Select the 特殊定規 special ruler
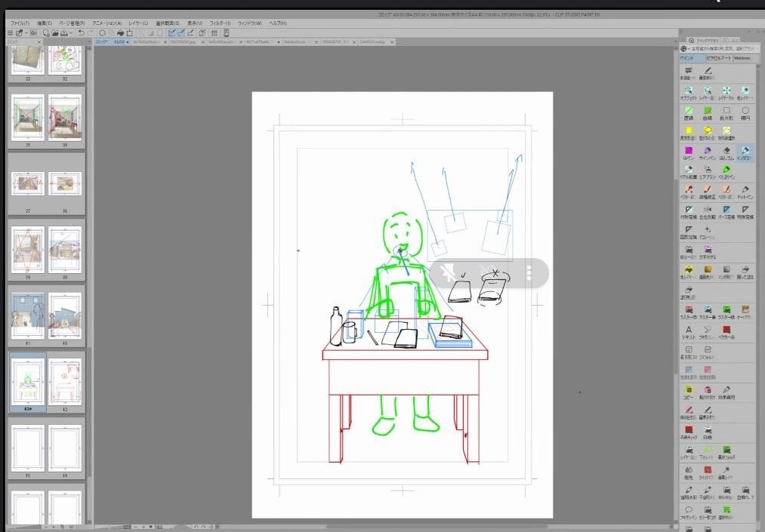Screen dimensions: 765x532 point(745,212)
